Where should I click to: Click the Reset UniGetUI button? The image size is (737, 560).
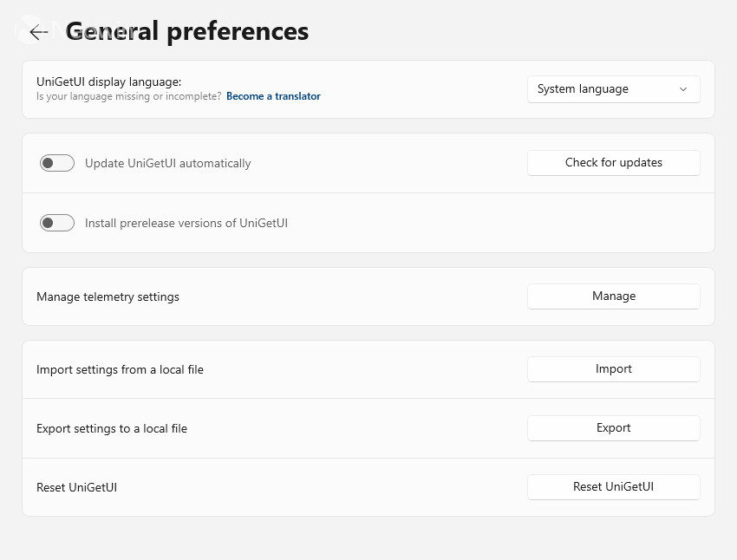point(613,486)
